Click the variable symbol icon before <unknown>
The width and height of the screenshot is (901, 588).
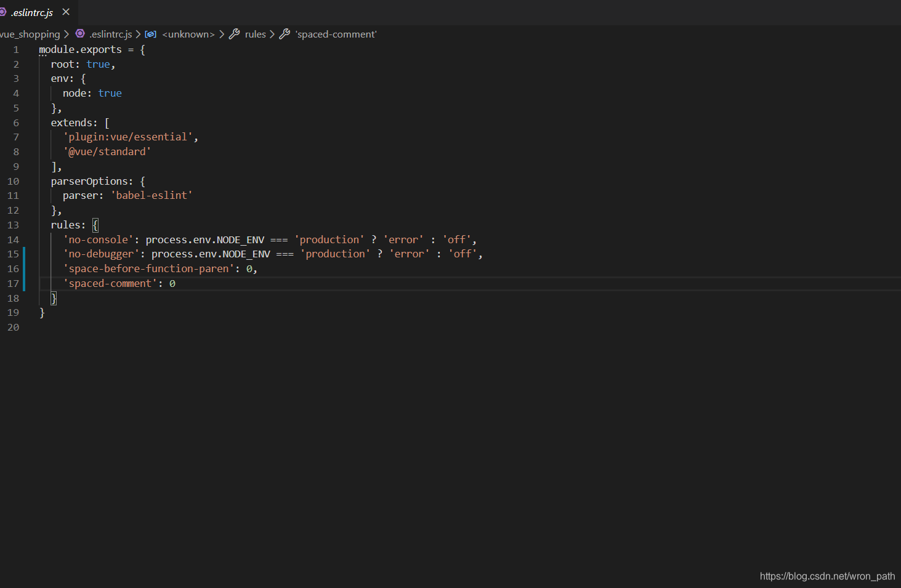pyautogui.click(x=150, y=34)
